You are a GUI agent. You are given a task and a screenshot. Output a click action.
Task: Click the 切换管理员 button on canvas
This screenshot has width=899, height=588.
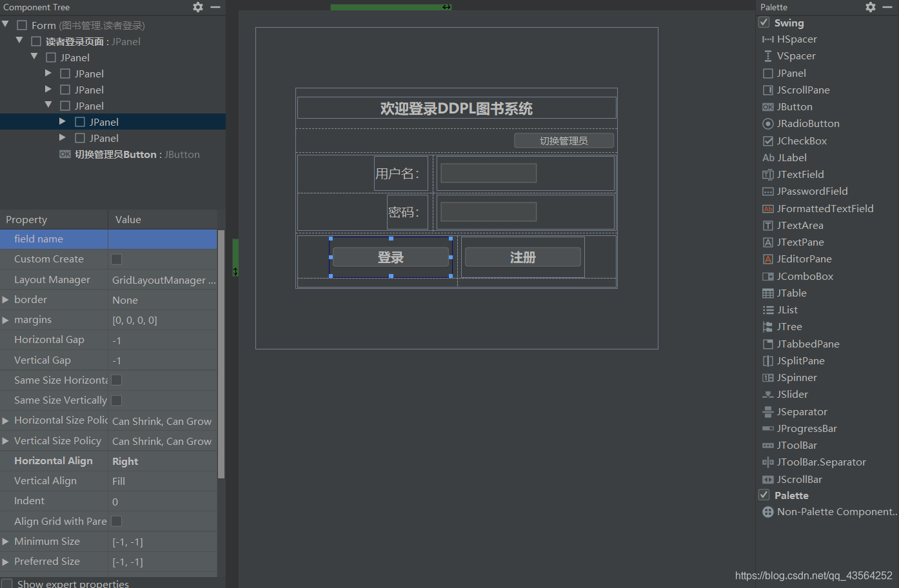(564, 141)
